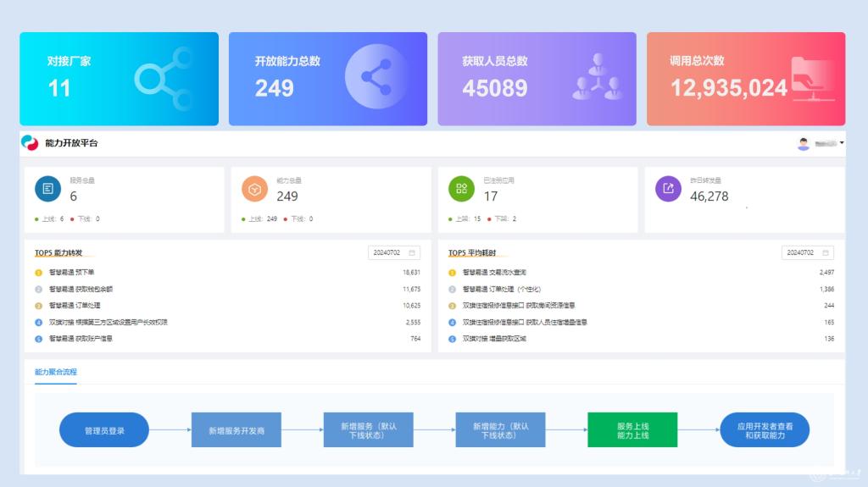Click the user avatar icon
868x487 pixels.
pos(803,144)
